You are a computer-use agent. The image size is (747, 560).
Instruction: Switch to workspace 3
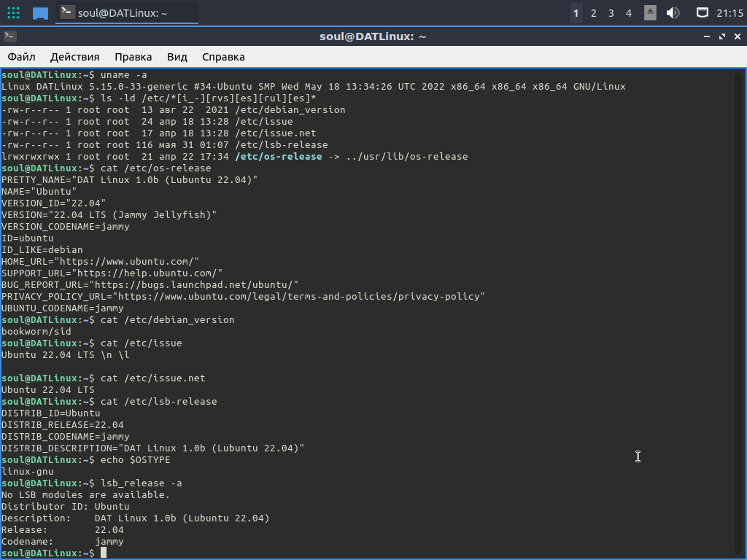(x=611, y=13)
